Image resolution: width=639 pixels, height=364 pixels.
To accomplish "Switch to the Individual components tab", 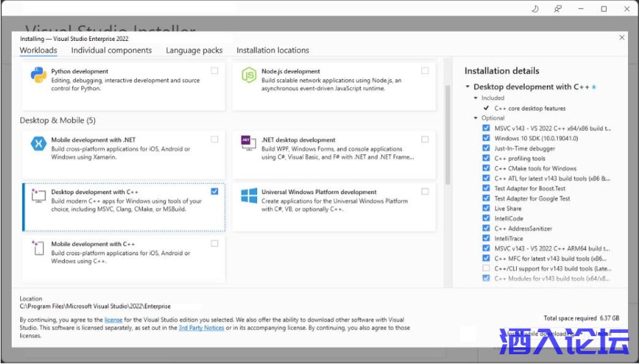I will click(x=111, y=50).
